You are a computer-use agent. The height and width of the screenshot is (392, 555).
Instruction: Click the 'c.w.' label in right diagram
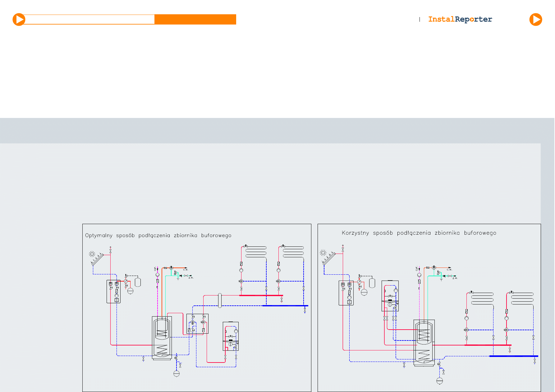449,270
